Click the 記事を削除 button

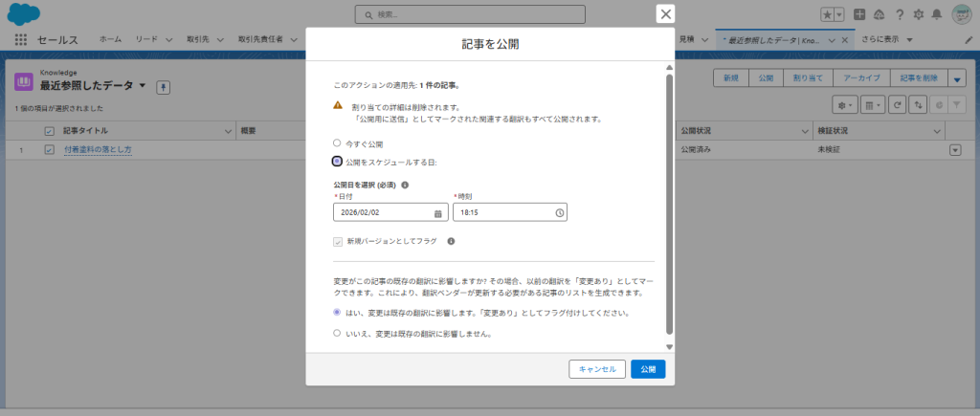pyautogui.click(x=919, y=78)
